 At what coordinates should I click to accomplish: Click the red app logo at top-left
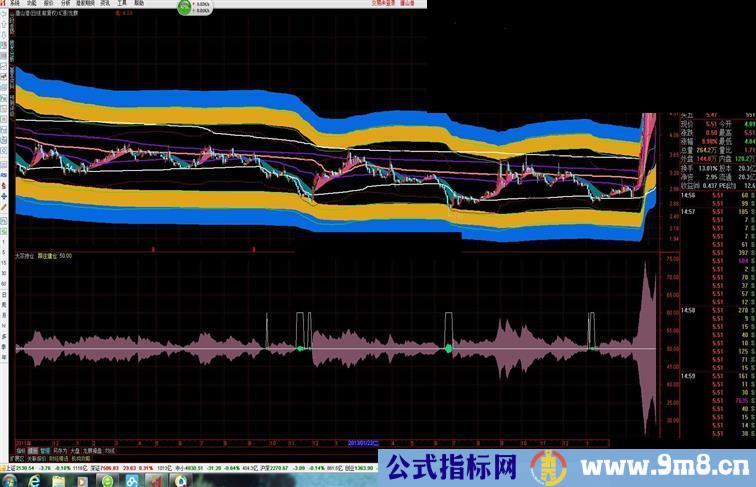pos(4,4)
